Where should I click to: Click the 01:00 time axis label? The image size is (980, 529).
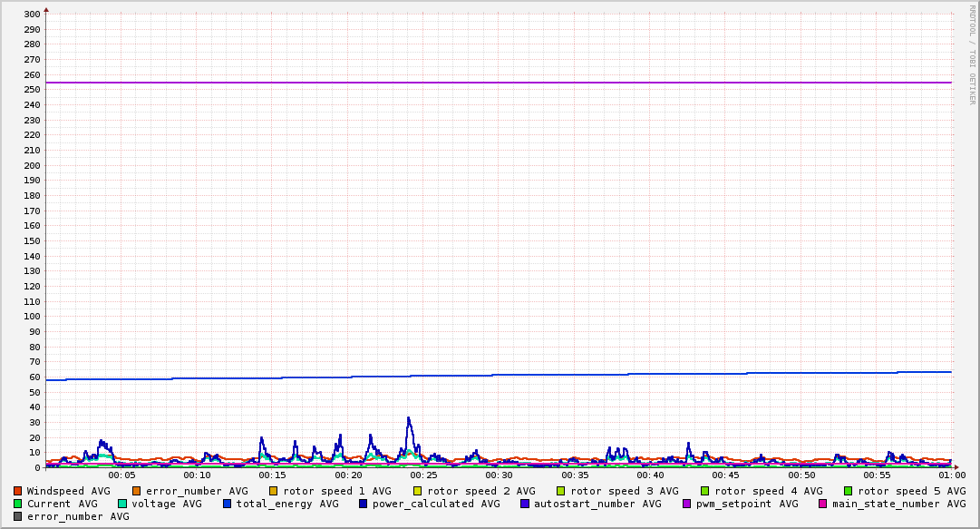[951, 475]
